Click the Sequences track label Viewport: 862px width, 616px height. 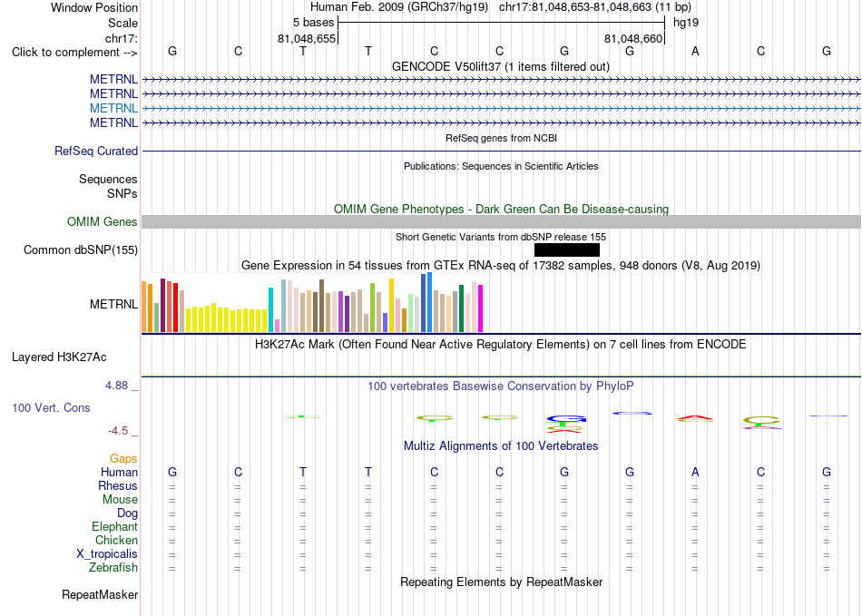(108, 179)
